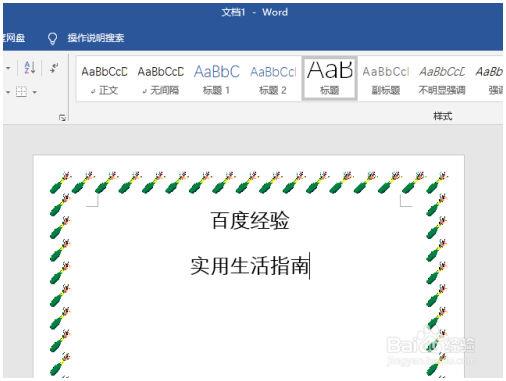Open Borders dropdown arrow
Viewport: 506px width, 381px height.
(x=34, y=92)
